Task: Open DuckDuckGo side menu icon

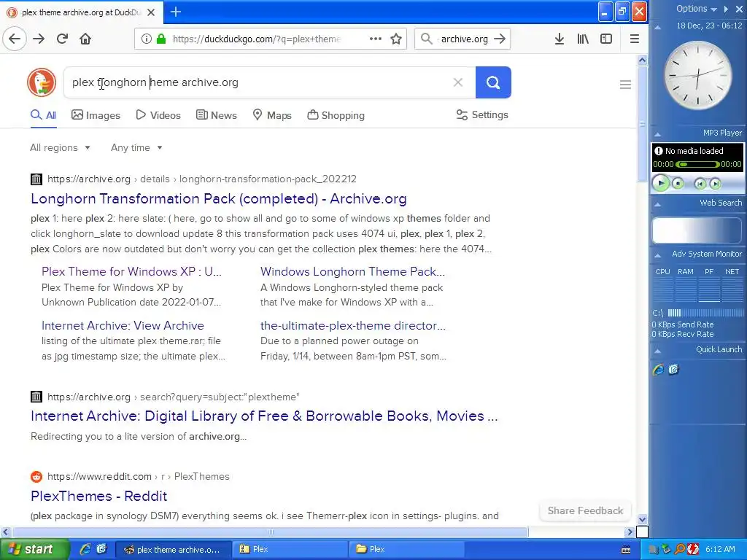Action: point(625,85)
